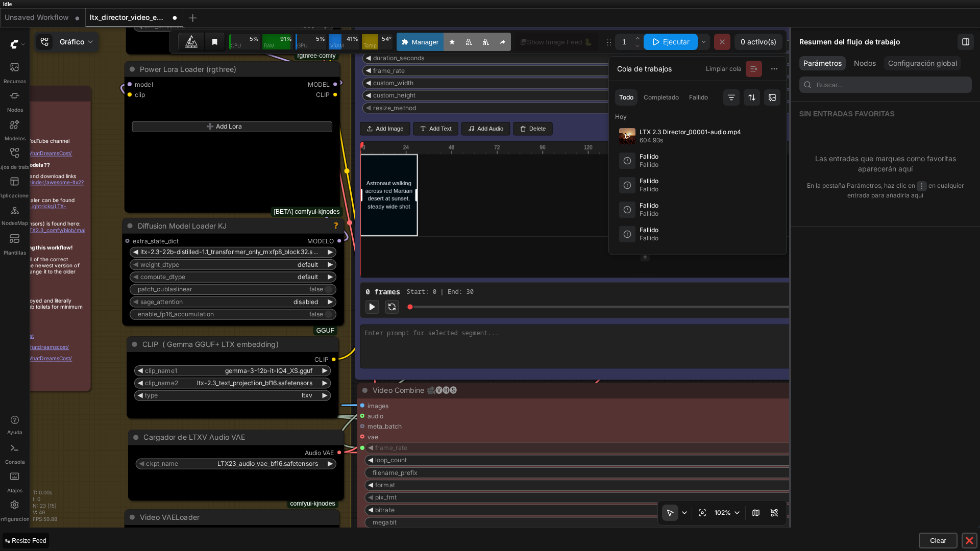Open the NodesMap sidebar panel
This screenshot has width=980, height=551.
pos(14,215)
